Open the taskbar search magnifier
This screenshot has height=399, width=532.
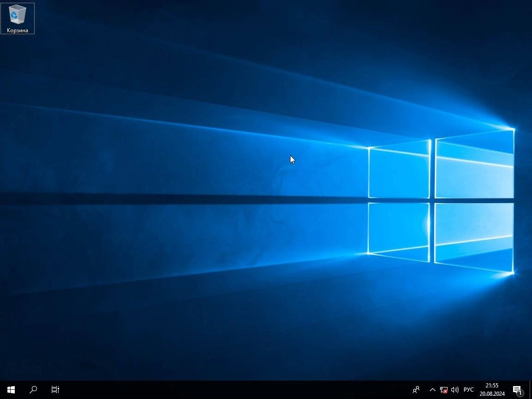coord(33,389)
